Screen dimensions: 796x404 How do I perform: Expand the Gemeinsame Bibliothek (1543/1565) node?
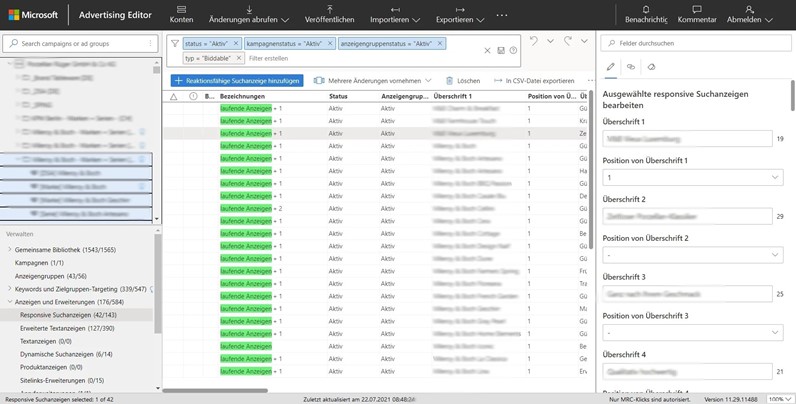10,250
